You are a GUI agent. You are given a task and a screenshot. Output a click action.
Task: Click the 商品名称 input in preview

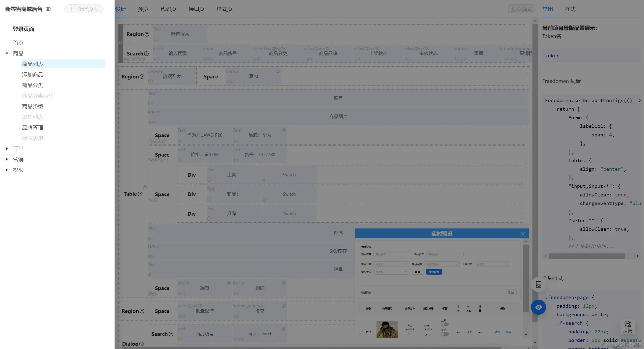(392, 254)
